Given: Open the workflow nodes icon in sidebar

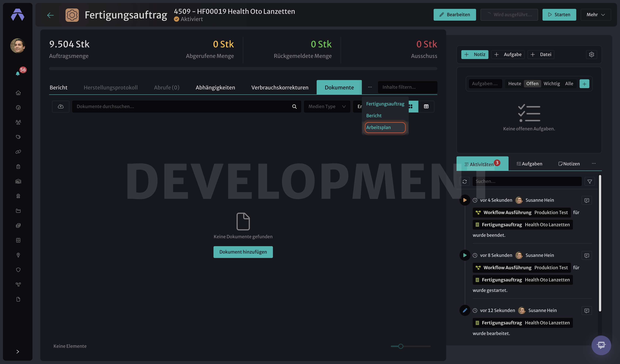Looking at the screenshot, I should coord(18,285).
